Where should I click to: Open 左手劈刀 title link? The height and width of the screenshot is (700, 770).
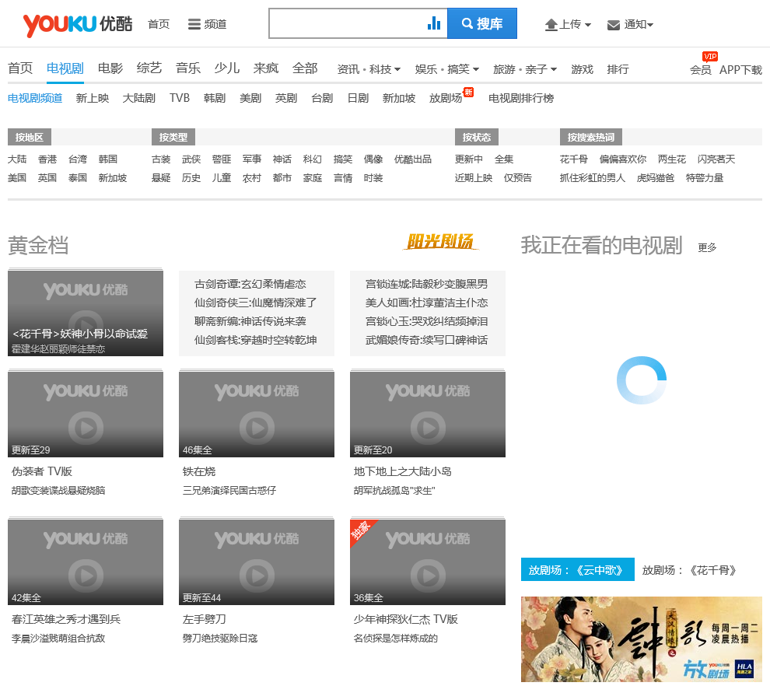coord(205,619)
